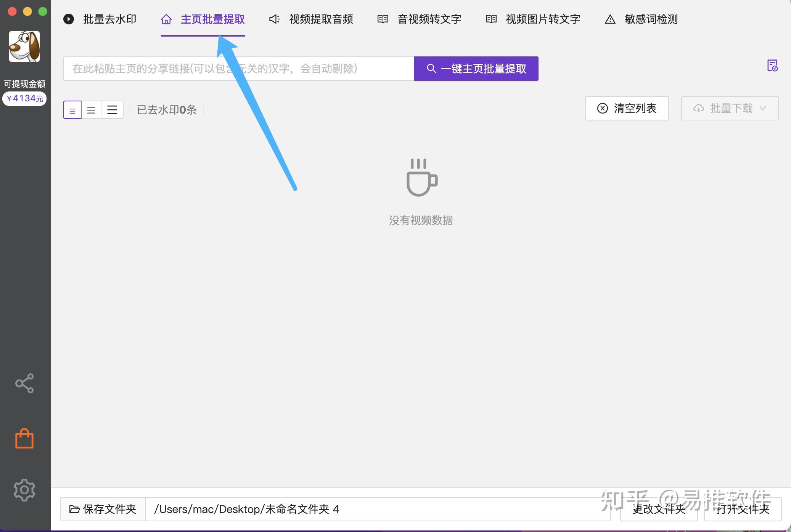Click the ¥4134元 withdrawable amount badge
Screen dimensions: 791x532
pyautogui.click(x=24, y=98)
